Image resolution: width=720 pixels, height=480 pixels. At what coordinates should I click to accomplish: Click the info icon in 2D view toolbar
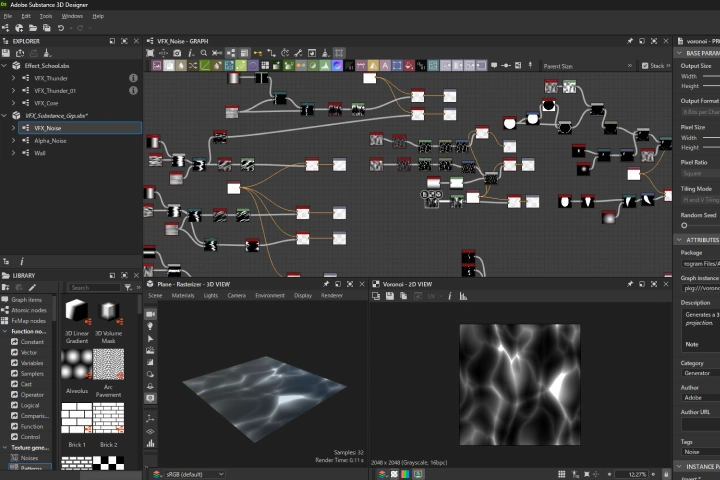point(450,296)
